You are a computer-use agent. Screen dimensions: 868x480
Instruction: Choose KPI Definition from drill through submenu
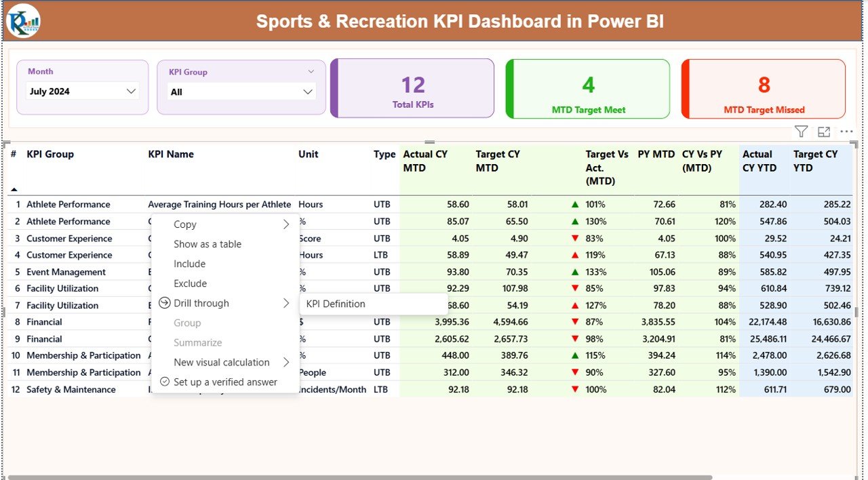pos(337,304)
